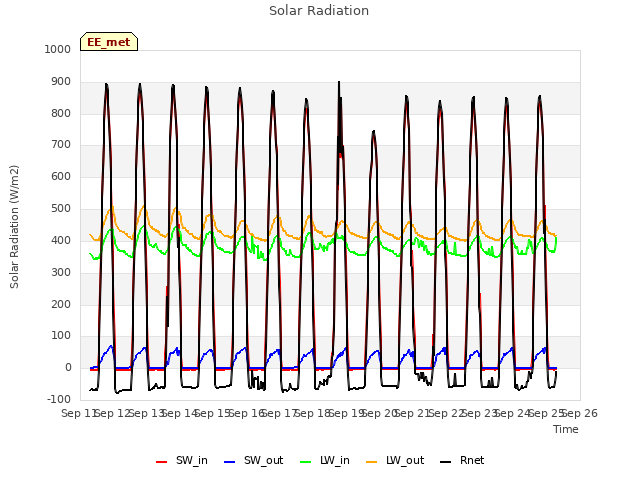Image resolution: width=640 pixels, height=480 pixels.
Task: Click the 900 y-axis tick label
Action: [x=61, y=82]
